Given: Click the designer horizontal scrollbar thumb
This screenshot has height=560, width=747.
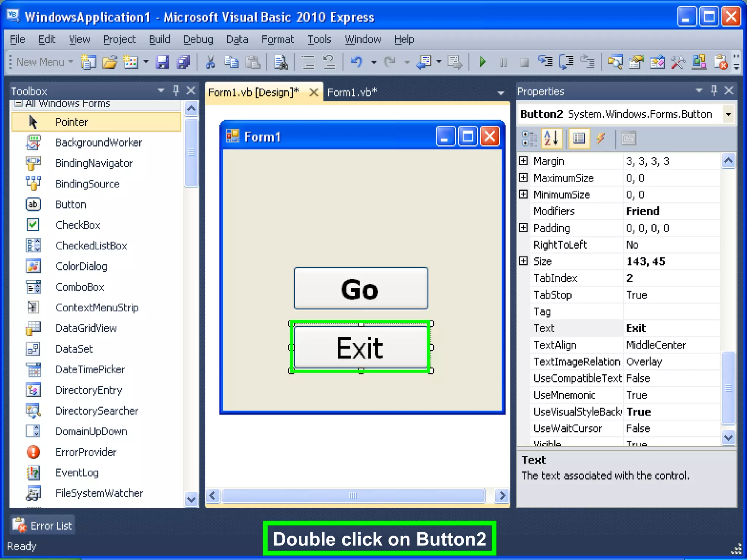Looking at the screenshot, I should tap(353, 496).
